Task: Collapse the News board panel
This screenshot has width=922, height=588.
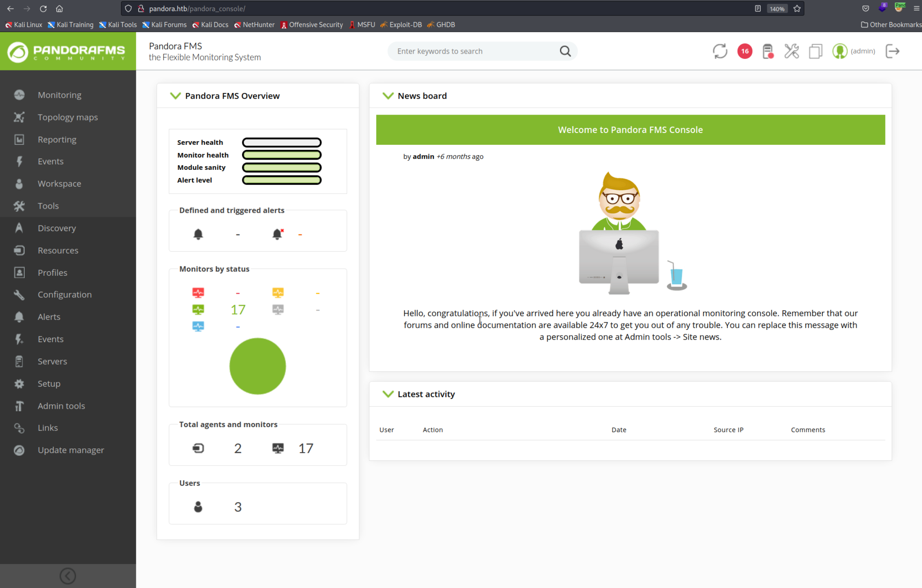Action: [388, 96]
